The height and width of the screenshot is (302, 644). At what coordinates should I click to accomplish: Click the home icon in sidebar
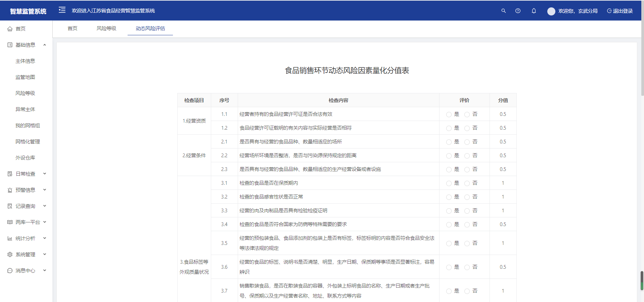[10, 29]
